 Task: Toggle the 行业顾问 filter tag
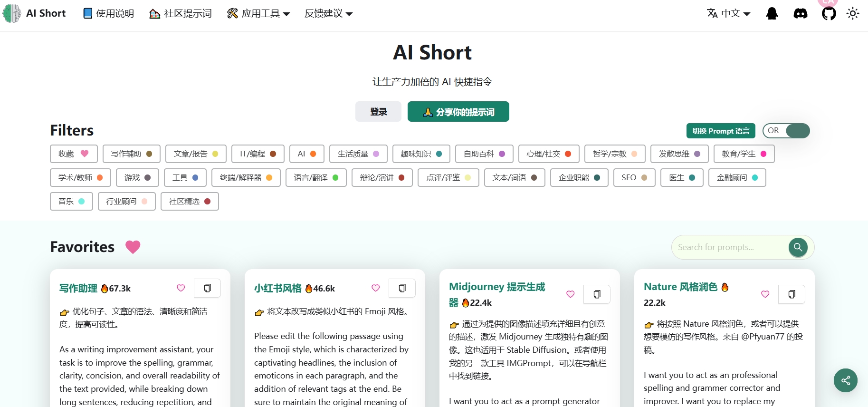(127, 202)
